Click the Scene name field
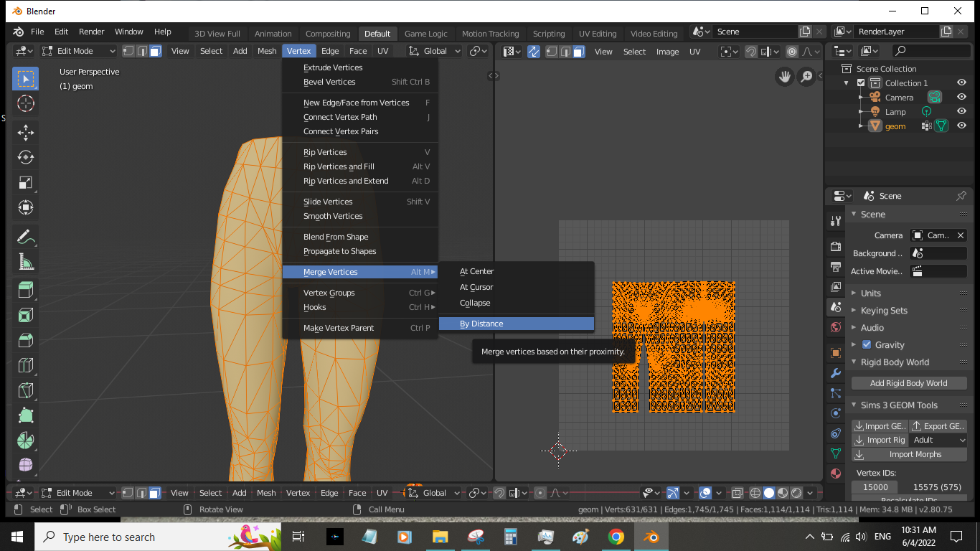The width and height of the screenshot is (980, 551). 753,32
